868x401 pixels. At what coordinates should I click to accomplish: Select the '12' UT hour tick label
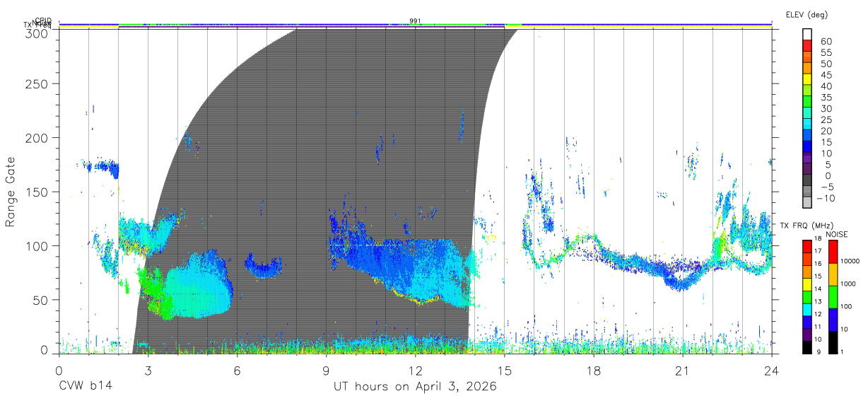click(416, 371)
